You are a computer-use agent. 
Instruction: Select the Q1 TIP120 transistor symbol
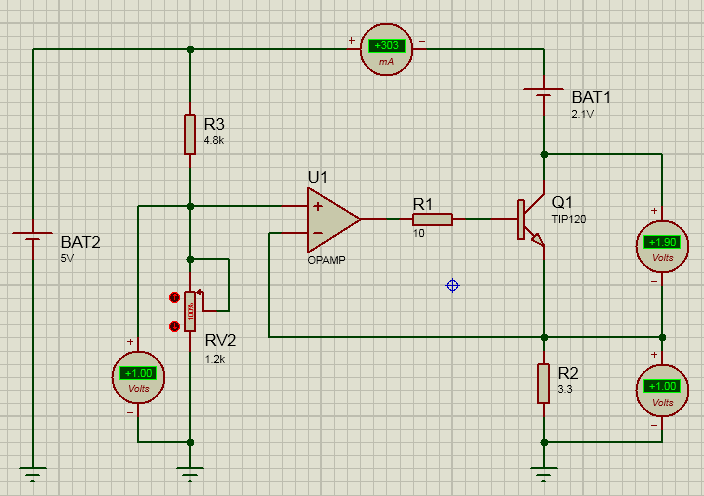click(532, 219)
